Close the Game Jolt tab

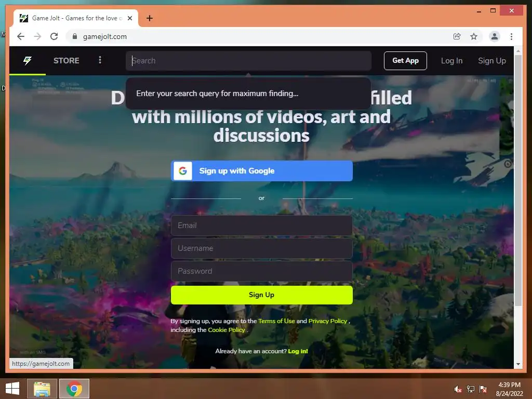point(129,18)
